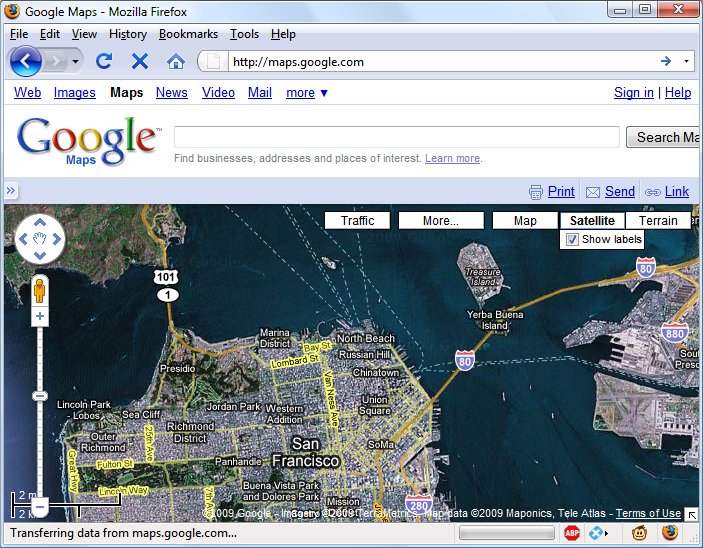Open the Edit menu
Viewport: 703px width, 548px height.
pos(49,34)
